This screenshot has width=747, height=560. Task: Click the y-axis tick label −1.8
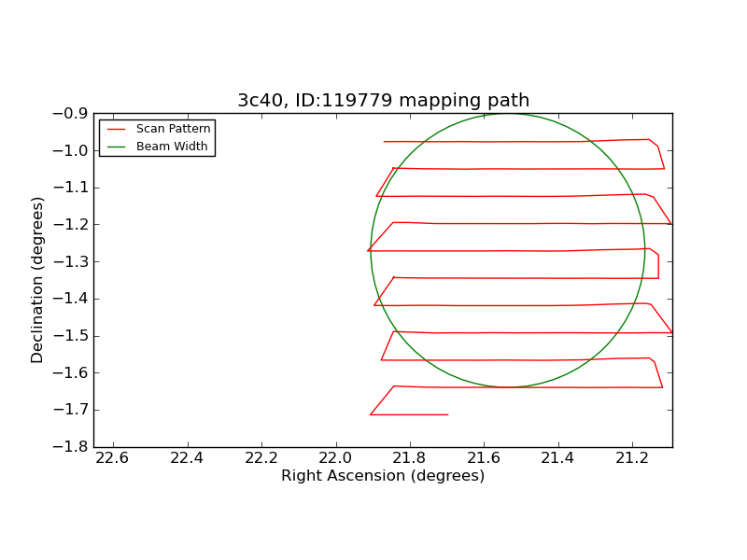(x=70, y=447)
